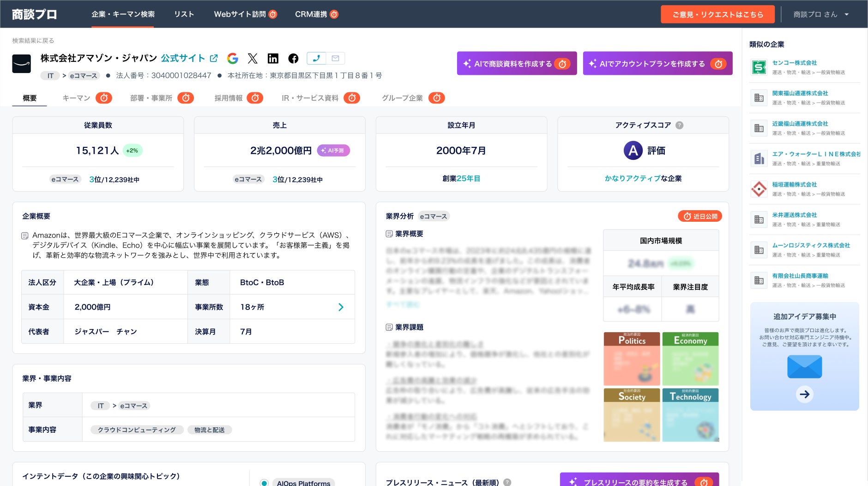Open the ムーンロジスティクス株式会社 link
The height and width of the screenshot is (486, 868).
point(811,246)
